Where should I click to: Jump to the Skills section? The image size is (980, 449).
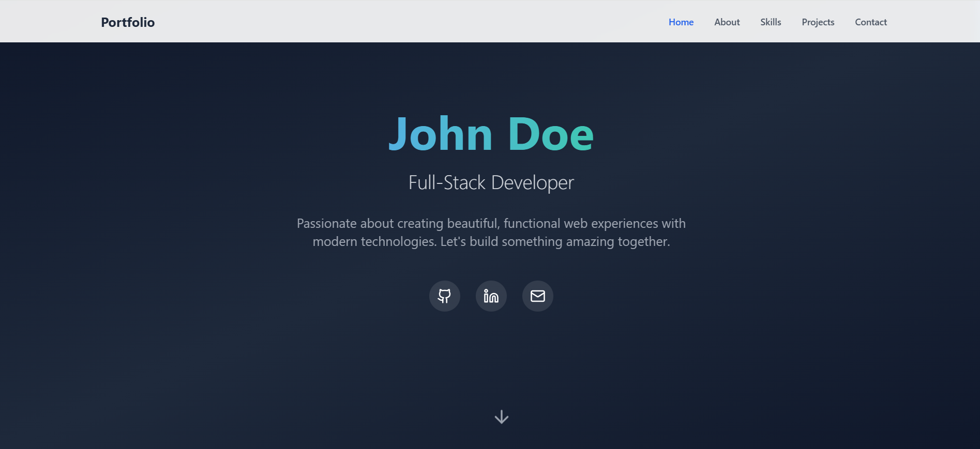coord(770,22)
